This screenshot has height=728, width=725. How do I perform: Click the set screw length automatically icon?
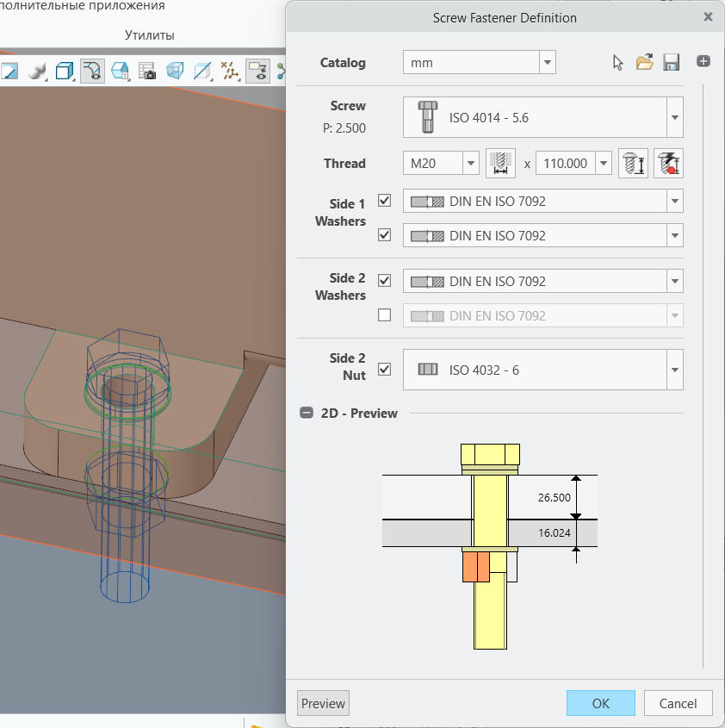pos(633,164)
